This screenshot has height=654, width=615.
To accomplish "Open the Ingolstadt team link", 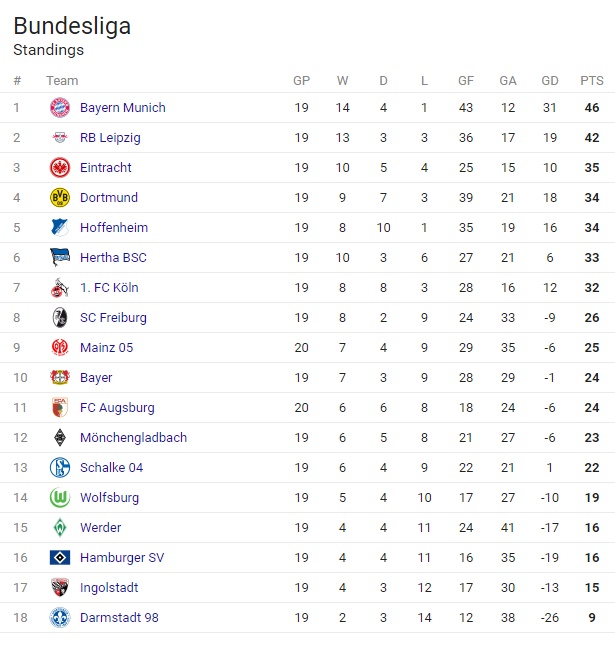I will tap(109, 588).
